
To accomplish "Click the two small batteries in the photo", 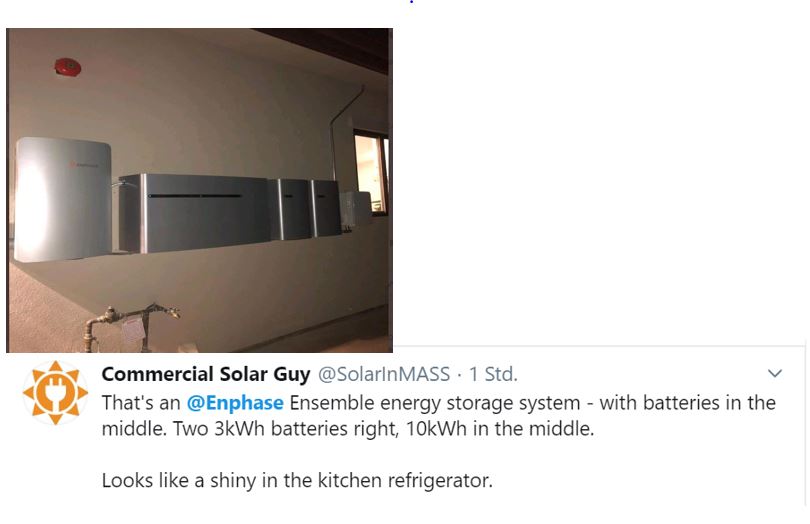I will point(309,207).
